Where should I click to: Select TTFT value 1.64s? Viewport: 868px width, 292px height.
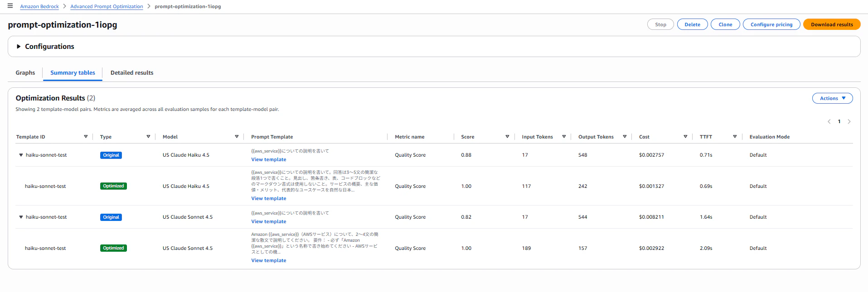(x=706, y=217)
